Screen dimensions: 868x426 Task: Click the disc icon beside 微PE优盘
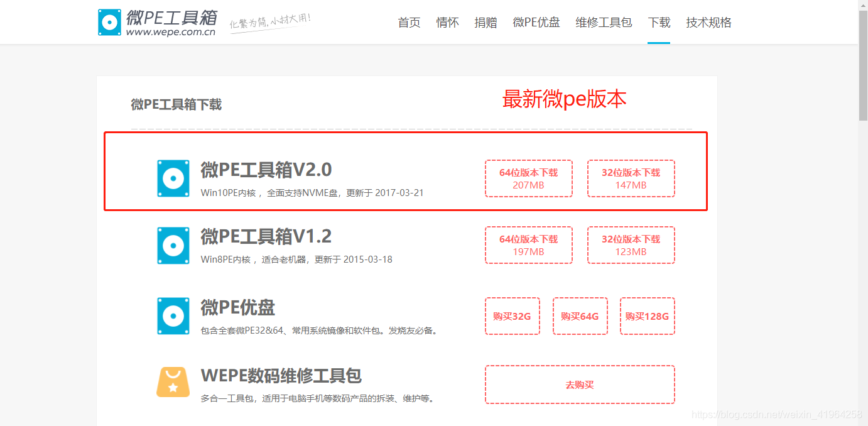[173, 316]
